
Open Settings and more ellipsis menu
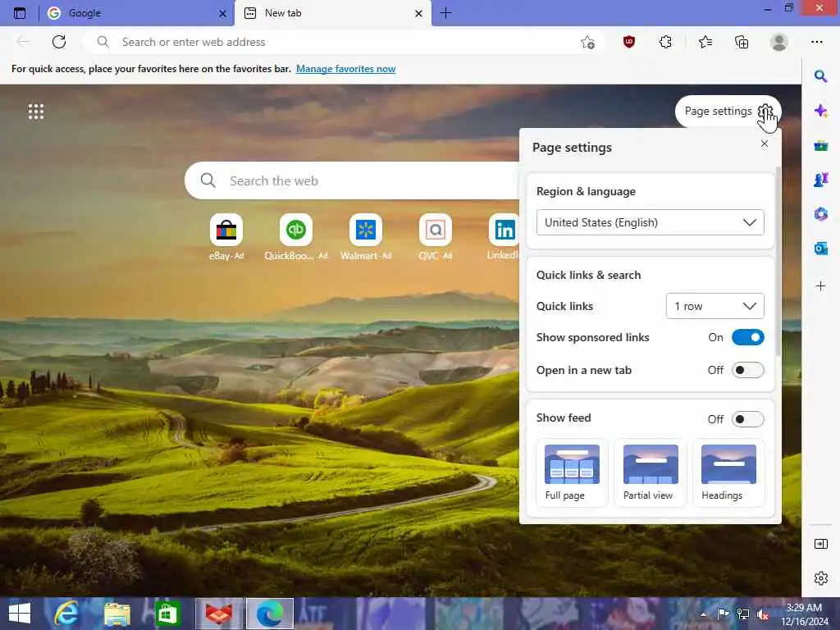coord(816,42)
